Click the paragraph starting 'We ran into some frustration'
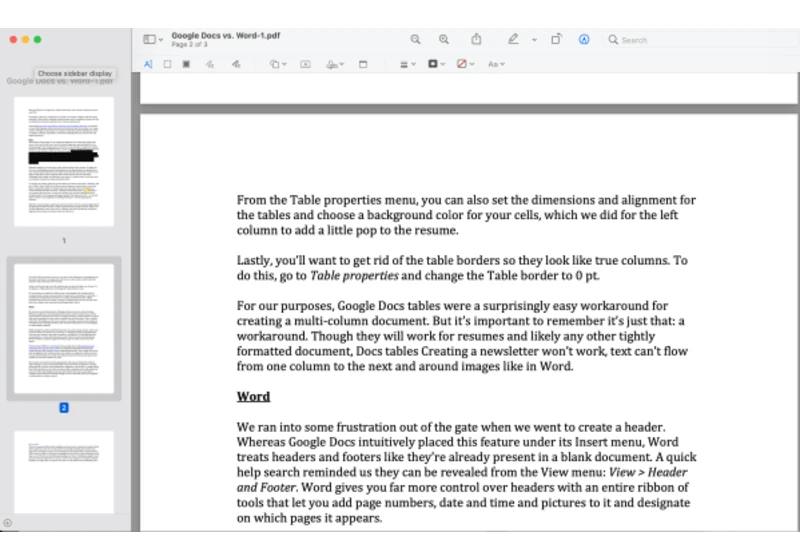The width and height of the screenshot is (800, 560). click(x=466, y=472)
